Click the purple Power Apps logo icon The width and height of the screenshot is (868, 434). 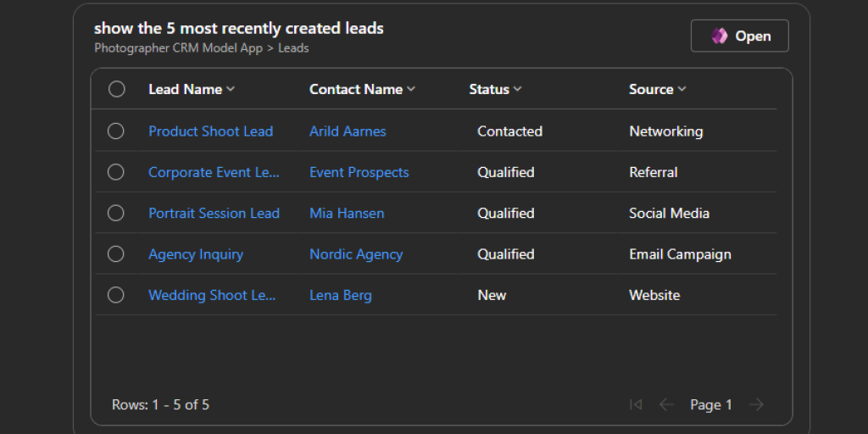pos(719,36)
